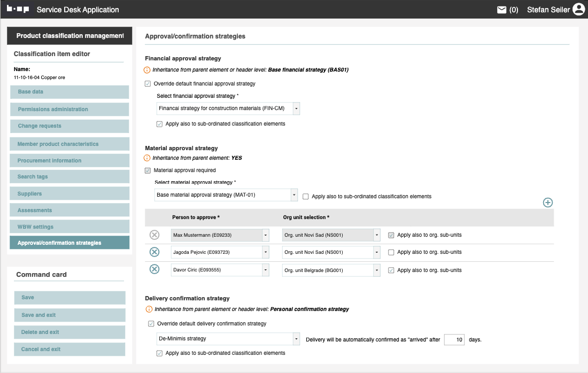The width and height of the screenshot is (588, 373).
Task: Click the Save button
Action: click(69, 298)
